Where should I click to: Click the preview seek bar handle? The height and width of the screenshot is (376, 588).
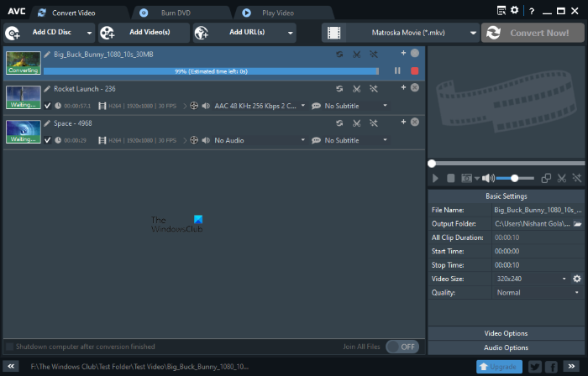coord(432,164)
